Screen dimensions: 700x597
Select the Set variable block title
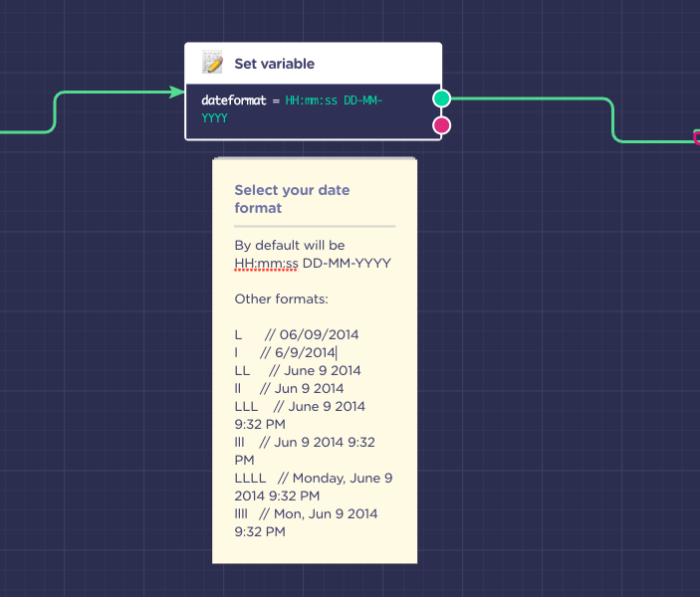(275, 64)
